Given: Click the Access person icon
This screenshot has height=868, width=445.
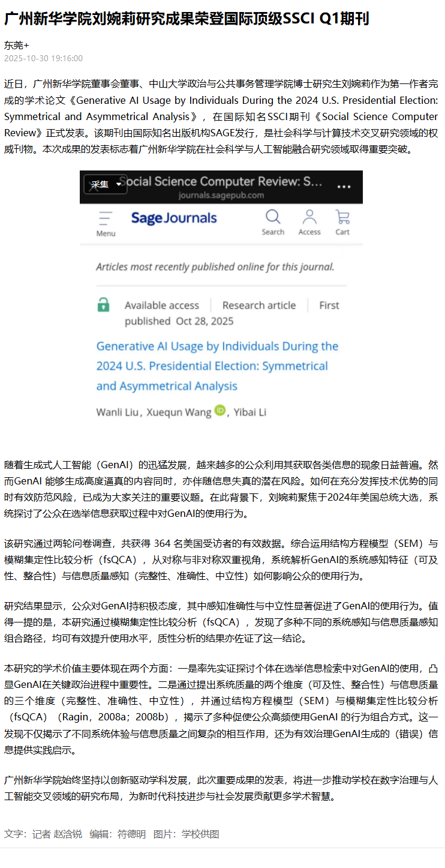Looking at the screenshot, I should pos(309,217).
